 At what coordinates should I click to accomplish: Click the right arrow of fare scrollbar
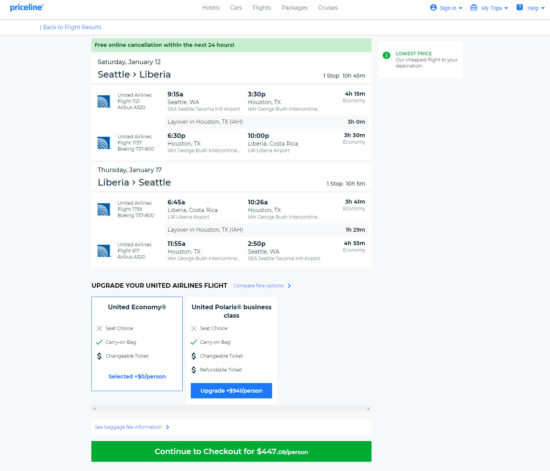point(368,409)
